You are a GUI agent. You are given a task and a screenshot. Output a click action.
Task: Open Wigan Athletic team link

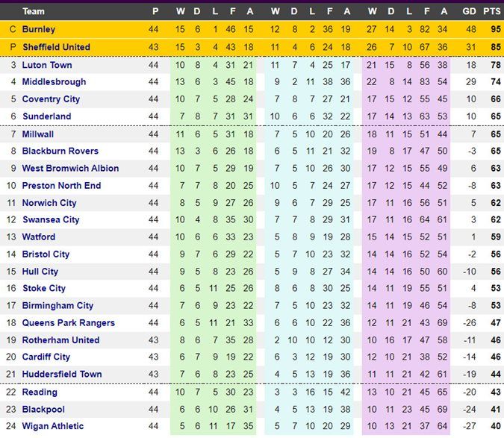coord(53,426)
